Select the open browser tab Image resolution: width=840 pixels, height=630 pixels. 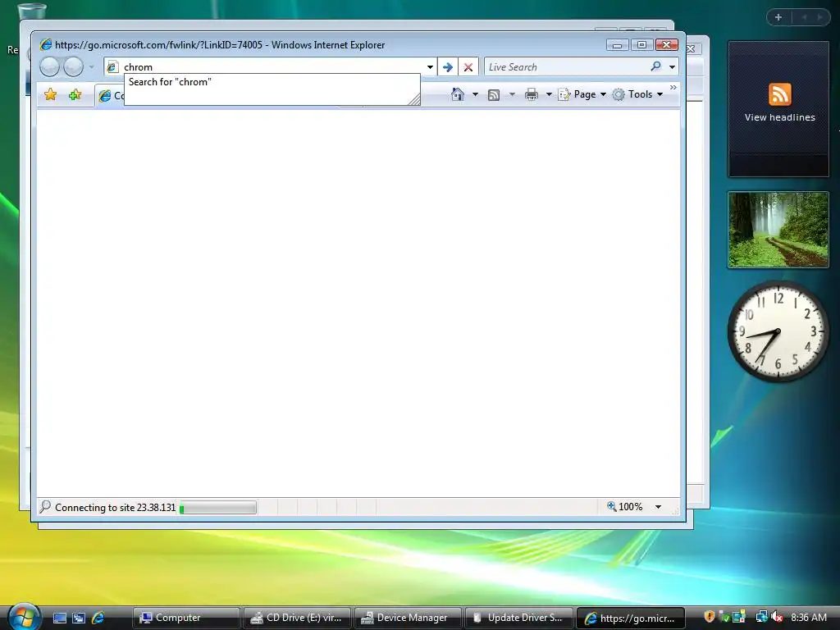point(111,95)
